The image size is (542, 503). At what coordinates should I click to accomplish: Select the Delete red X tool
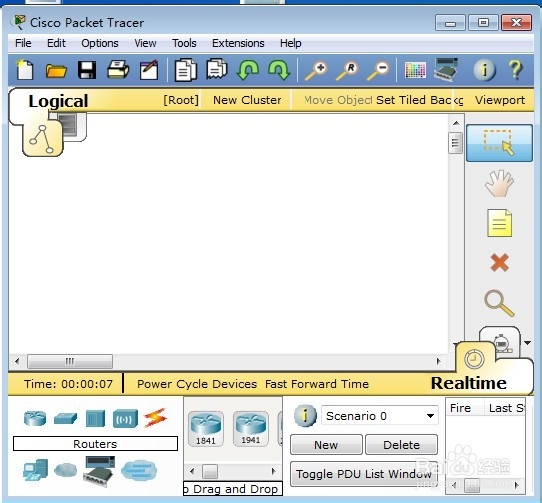499,263
